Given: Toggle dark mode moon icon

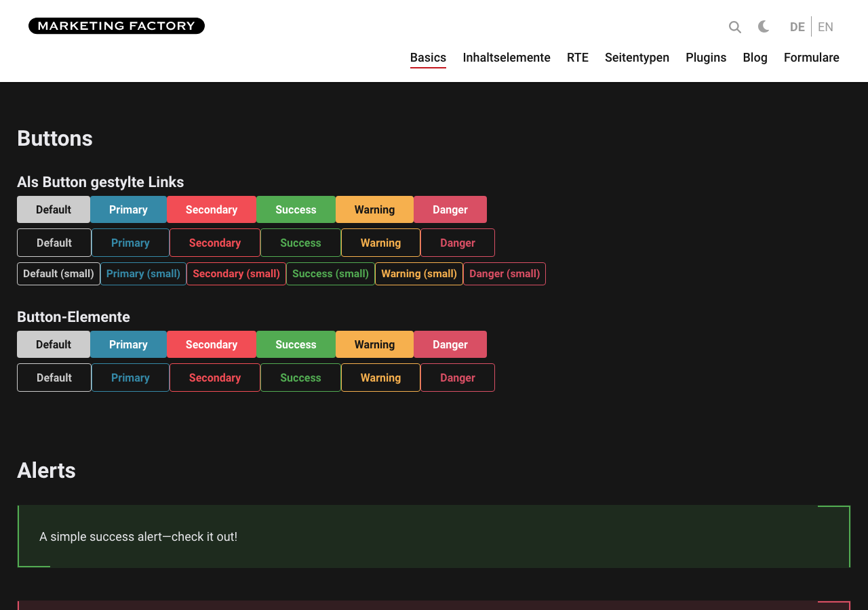Looking at the screenshot, I should coord(764,26).
